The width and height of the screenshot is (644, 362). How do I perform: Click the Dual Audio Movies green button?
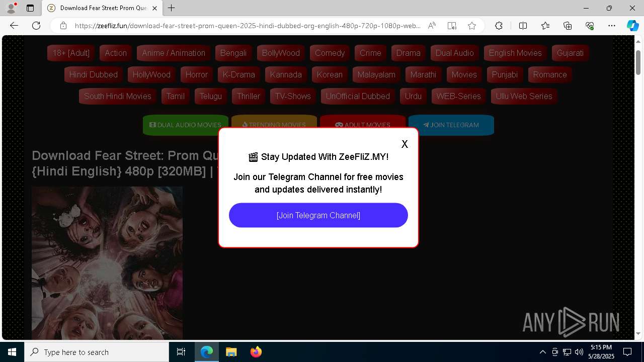(x=186, y=125)
